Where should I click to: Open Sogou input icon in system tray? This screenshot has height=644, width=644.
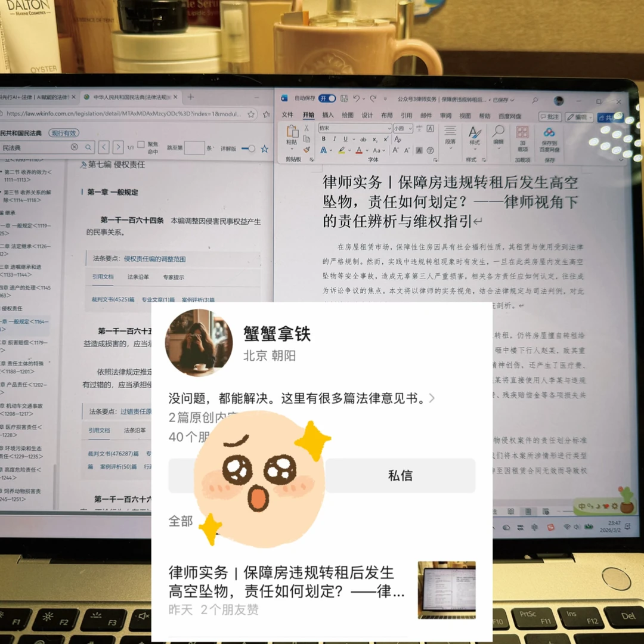[x=551, y=527]
